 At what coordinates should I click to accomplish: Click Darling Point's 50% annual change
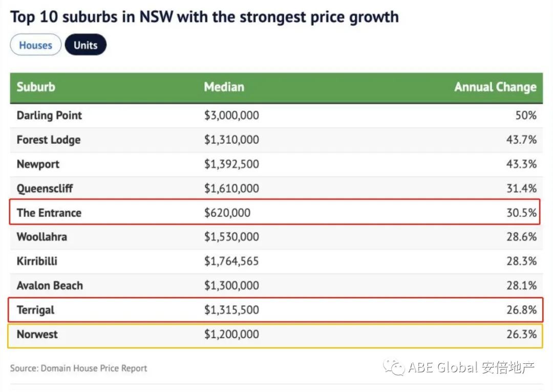pos(526,115)
